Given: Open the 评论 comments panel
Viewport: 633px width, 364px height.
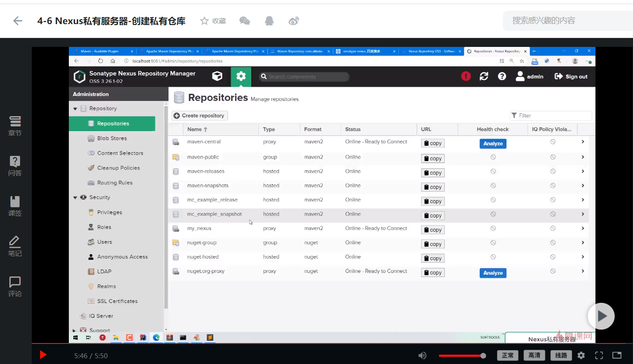Looking at the screenshot, I should point(15,287).
